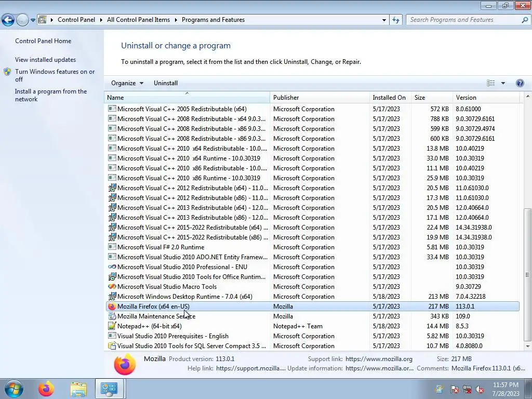
Task: Click icon of Visual Studio 2010 Tools for Office
Action: coord(112,276)
